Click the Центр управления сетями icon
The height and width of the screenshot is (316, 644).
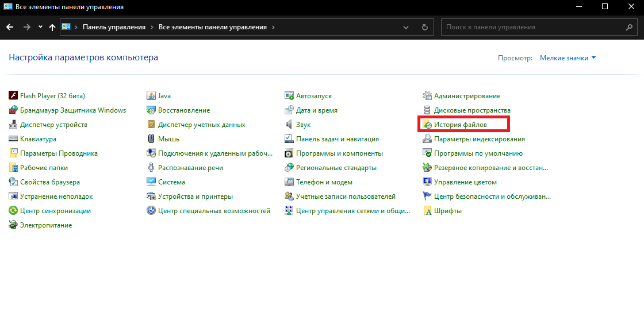click(289, 210)
